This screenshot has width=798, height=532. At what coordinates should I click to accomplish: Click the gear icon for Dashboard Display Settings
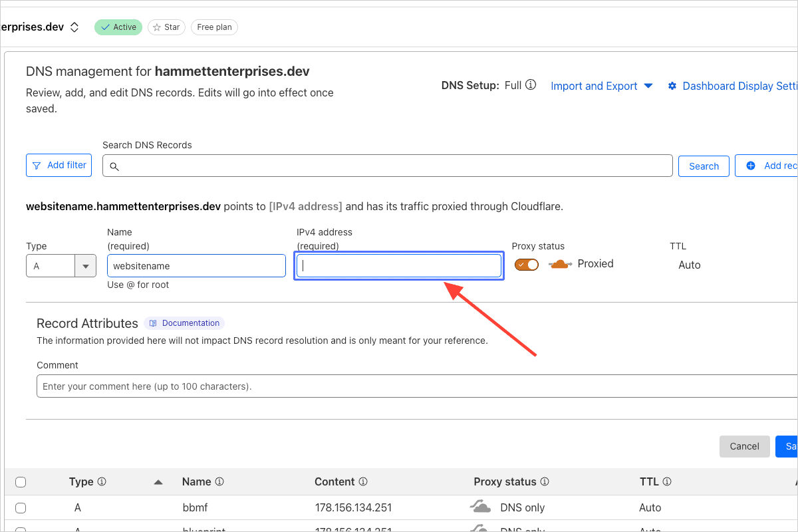tap(672, 86)
